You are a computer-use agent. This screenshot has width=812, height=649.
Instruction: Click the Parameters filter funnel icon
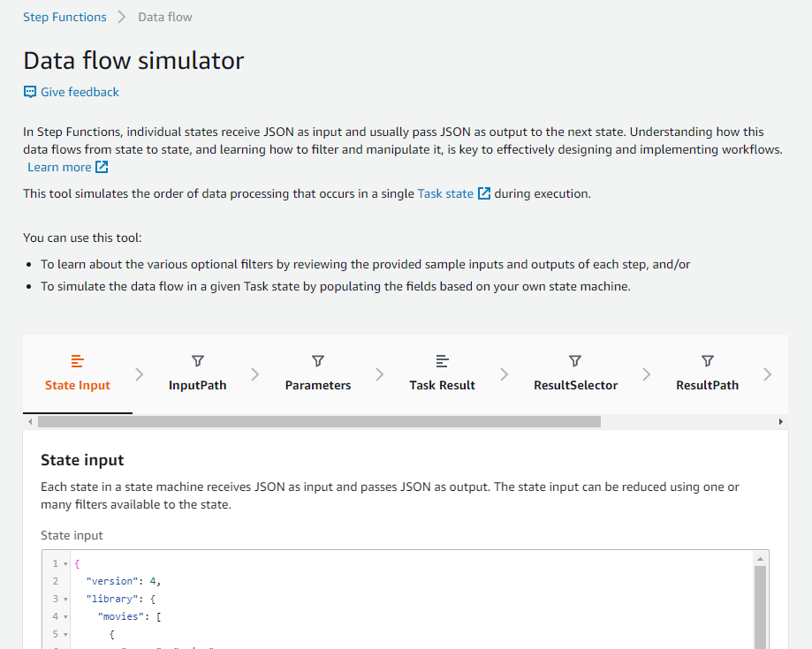[317, 361]
